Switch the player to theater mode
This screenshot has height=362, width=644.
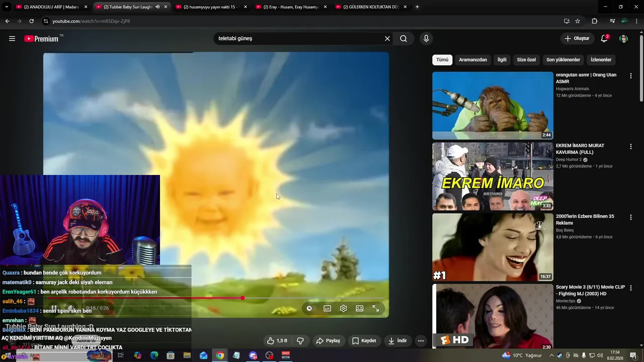point(359,308)
